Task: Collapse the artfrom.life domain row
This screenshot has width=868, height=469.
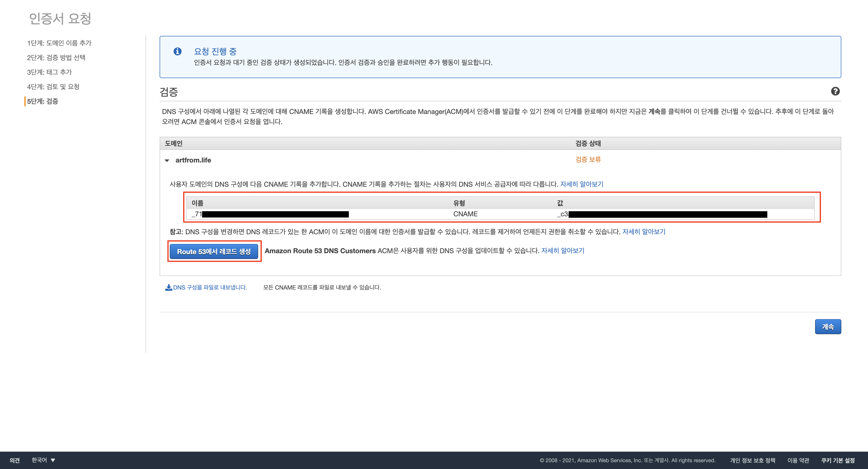Action: tap(167, 160)
